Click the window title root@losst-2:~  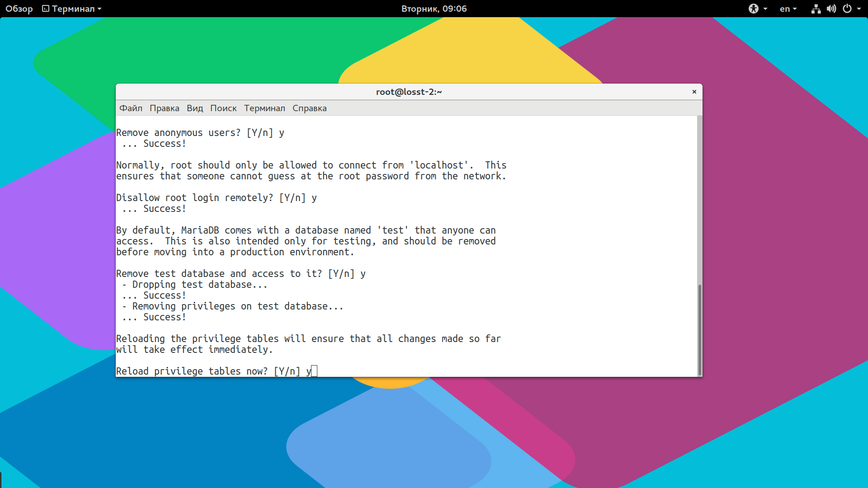(409, 92)
